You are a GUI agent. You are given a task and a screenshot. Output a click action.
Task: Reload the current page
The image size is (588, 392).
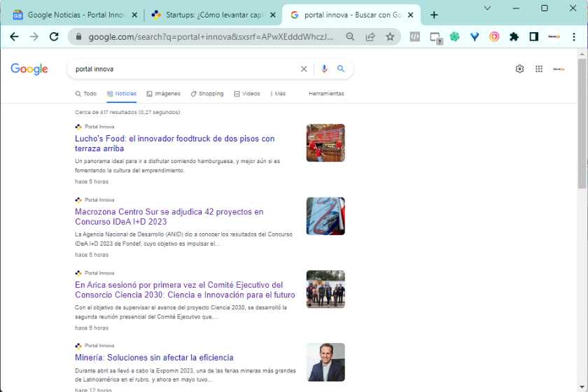click(54, 37)
